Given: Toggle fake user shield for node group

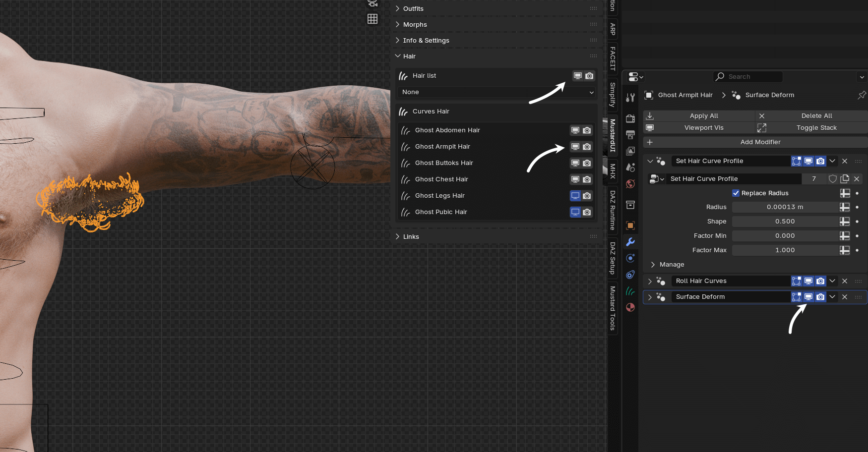Looking at the screenshot, I should [833, 179].
